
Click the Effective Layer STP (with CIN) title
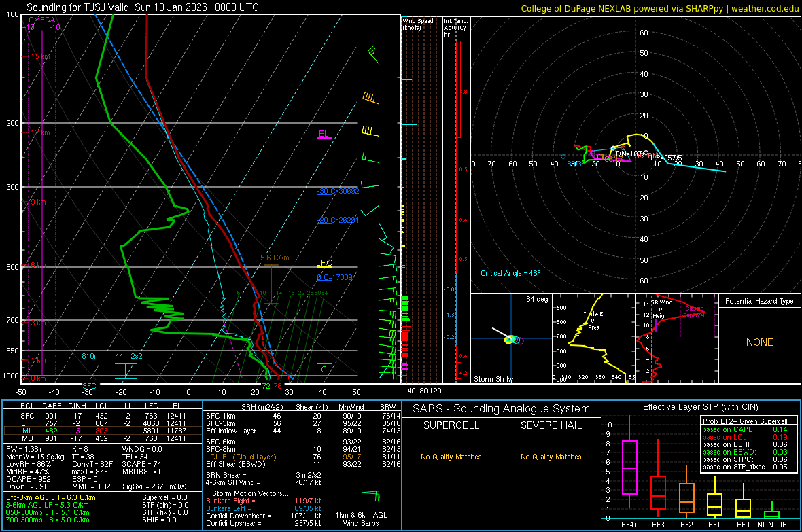[700, 407]
